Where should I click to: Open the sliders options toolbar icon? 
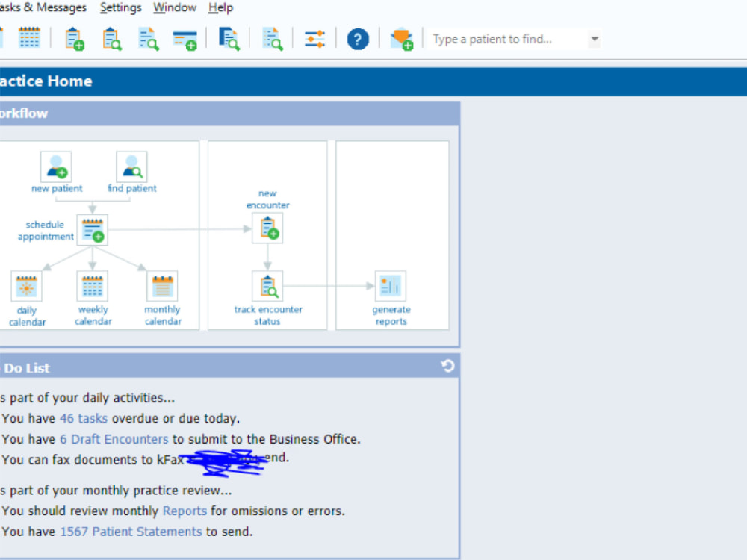315,39
